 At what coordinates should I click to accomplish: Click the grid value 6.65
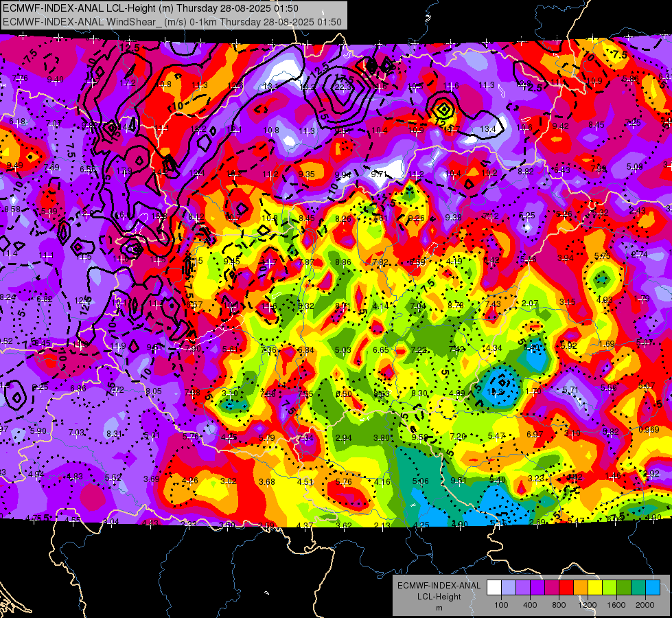pyautogui.click(x=380, y=350)
